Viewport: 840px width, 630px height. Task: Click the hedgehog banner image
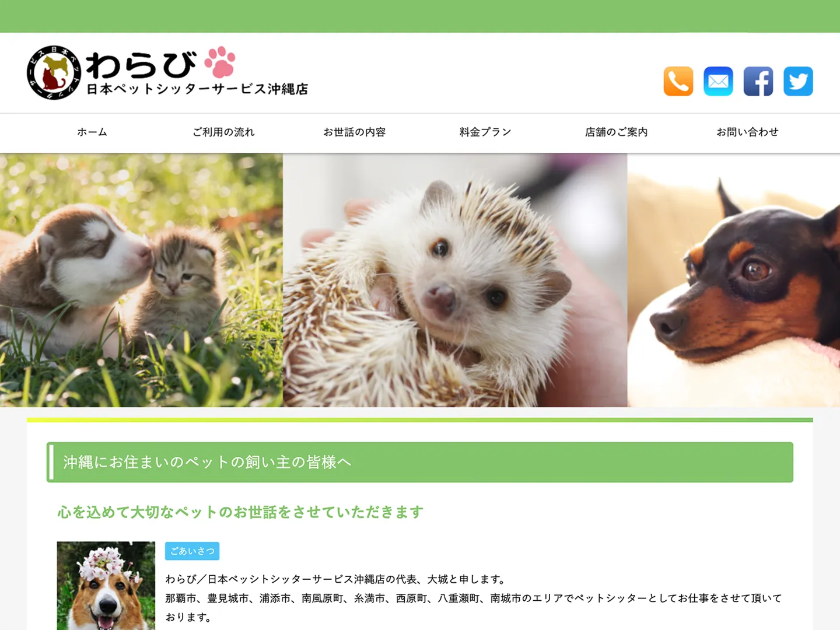point(455,280)
